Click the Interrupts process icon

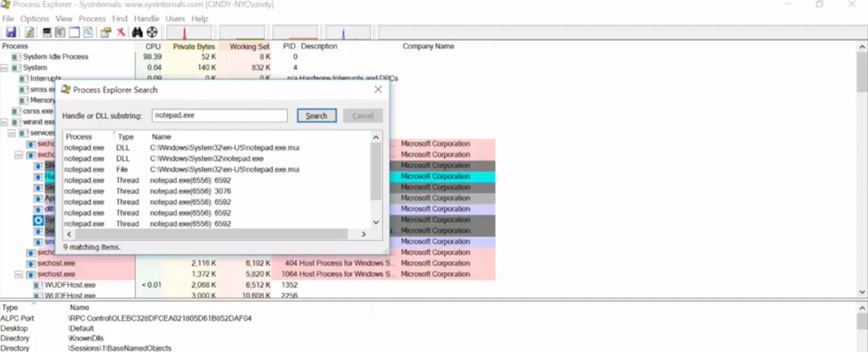tap(24, 79)
